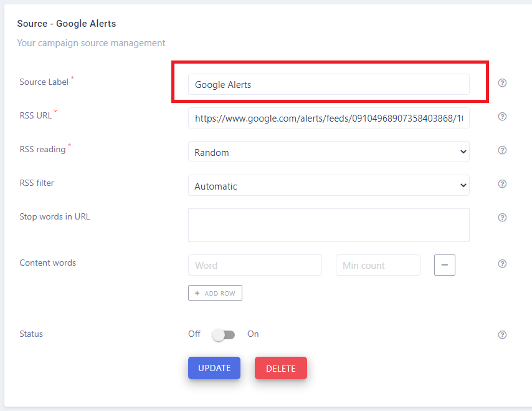Select the Stop words in URL textarea
Viewport: 532px width, 411px height.
329,225
